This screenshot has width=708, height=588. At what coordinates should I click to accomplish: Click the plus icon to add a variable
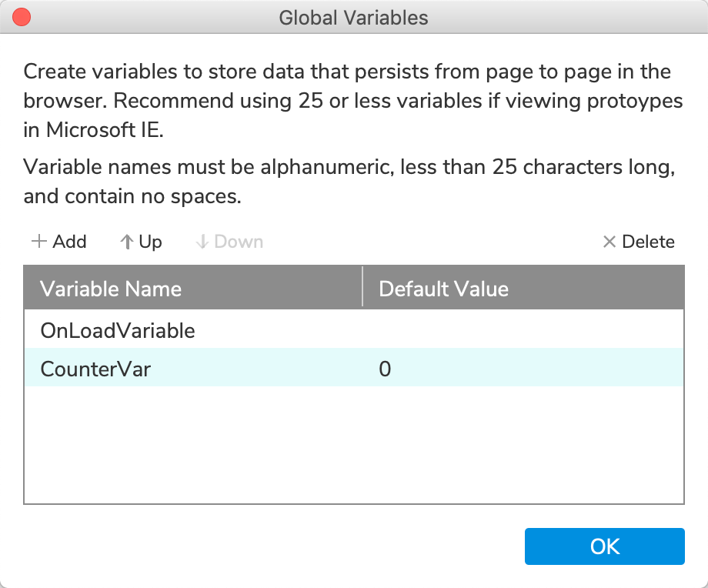tap(38, 242)
